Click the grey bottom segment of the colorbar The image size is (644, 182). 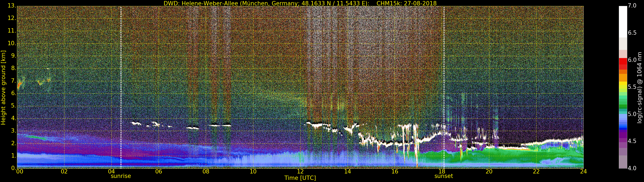[x=623, y=162]
